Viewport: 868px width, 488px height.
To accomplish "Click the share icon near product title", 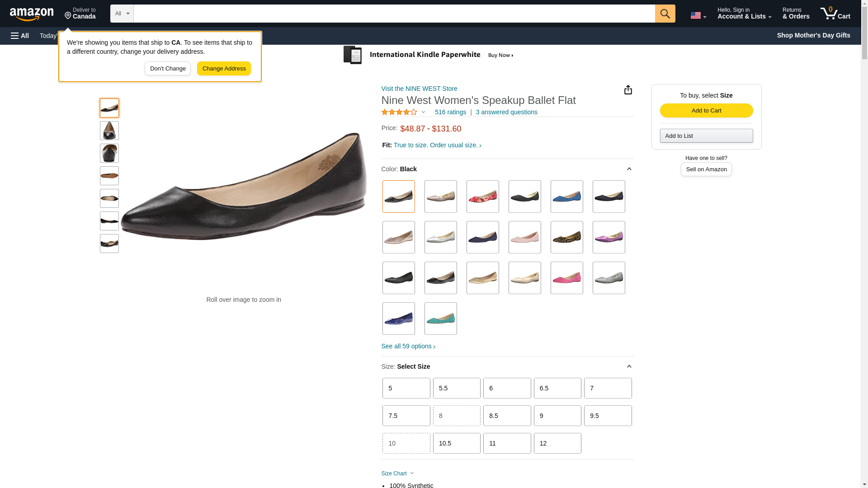I will tap(627, 89).
